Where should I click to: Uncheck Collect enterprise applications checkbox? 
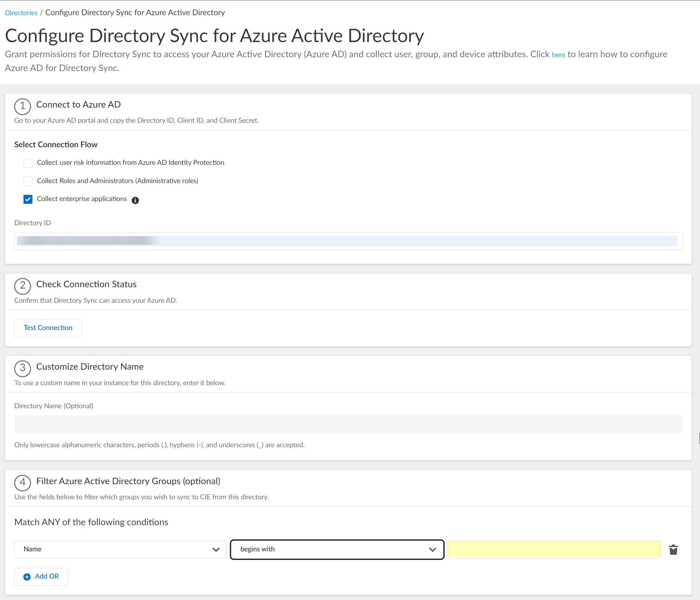pyautogui.click(x=28, y=199)
